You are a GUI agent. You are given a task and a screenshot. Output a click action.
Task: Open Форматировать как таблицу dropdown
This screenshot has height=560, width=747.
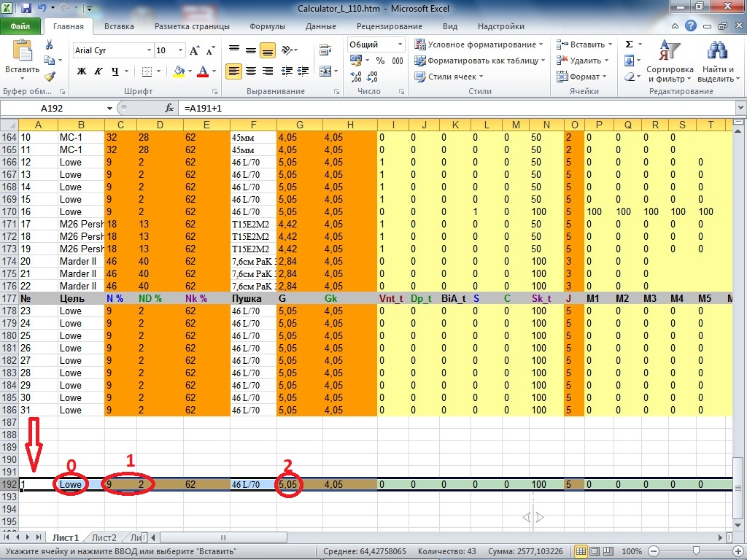tap(480, 61)
